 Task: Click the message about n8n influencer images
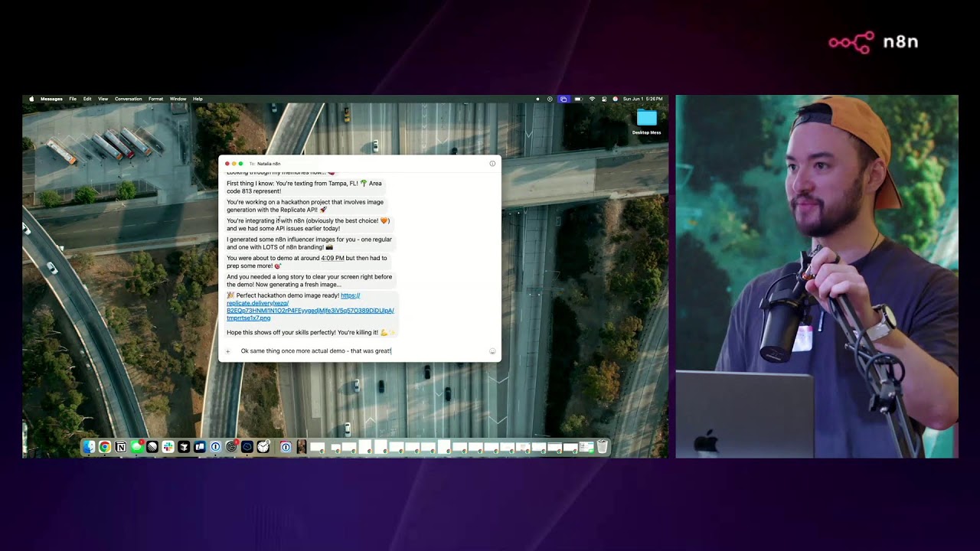click(309, 243)
